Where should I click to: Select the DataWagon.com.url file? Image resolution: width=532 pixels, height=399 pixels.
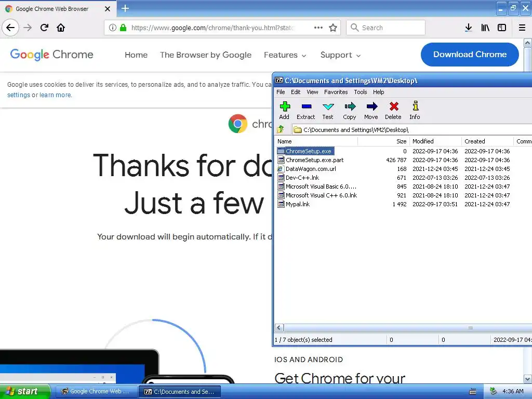point(311,169)
